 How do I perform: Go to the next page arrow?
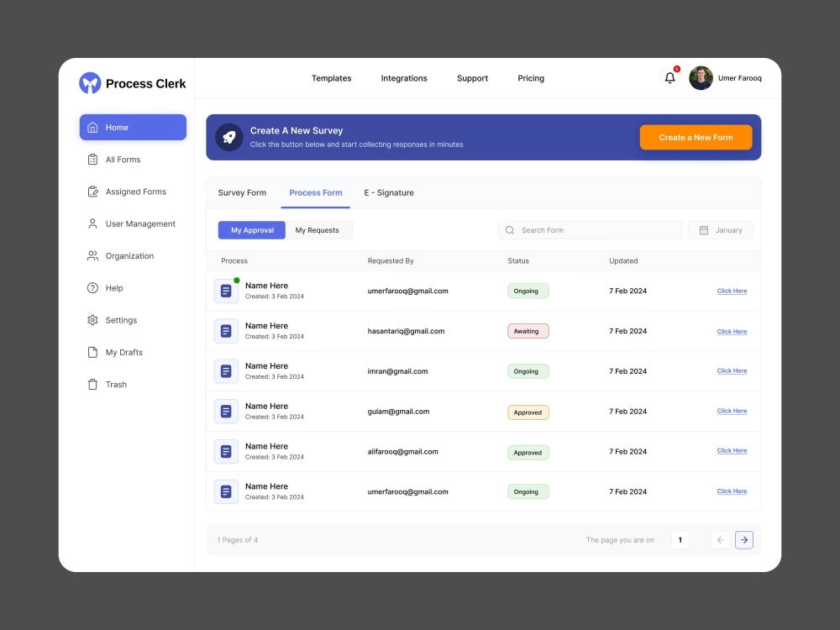coord(744,540)
